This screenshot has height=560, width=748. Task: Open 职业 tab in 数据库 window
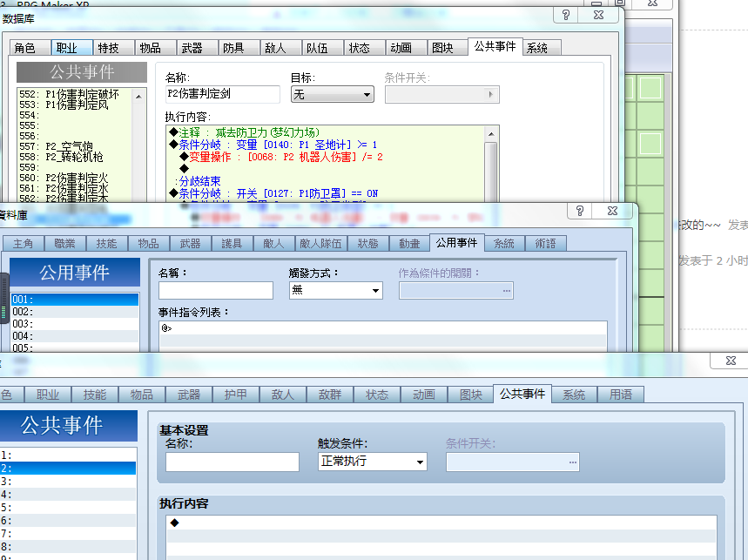click(x=71, y=48)
